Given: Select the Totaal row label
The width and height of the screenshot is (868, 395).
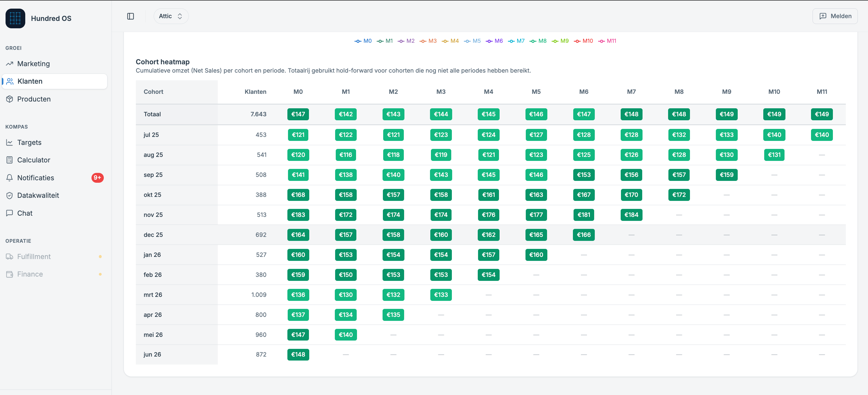Looking at the screenshot, I should [x=152, y=114].
